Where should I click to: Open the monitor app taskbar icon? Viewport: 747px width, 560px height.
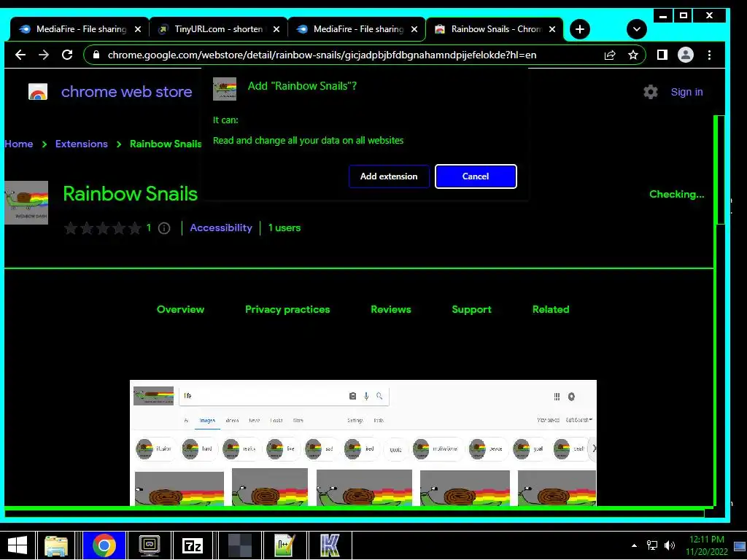click(149, 545)
